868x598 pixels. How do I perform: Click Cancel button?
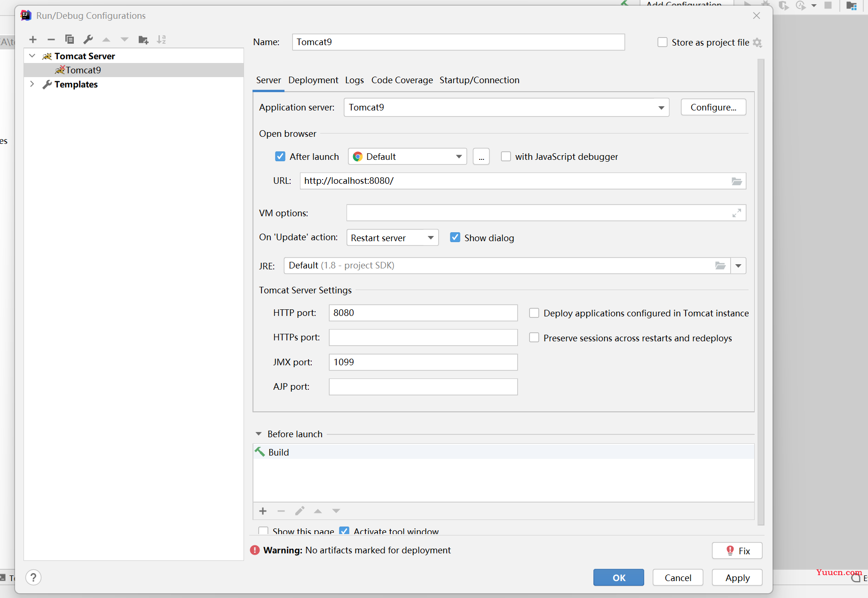point(678,577)
